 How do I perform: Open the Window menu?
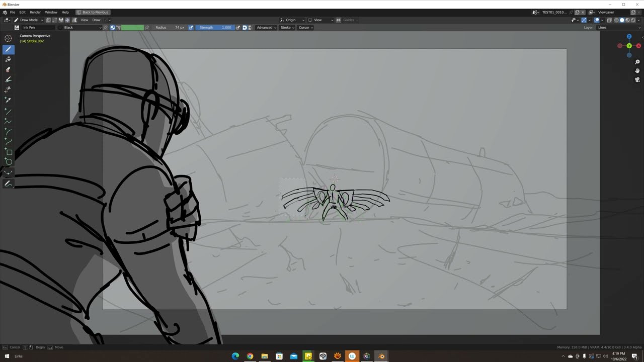point(51,12)
